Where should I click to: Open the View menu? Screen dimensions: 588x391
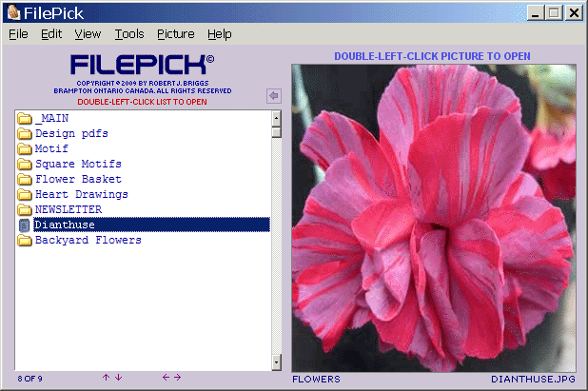click(x=88, y=34)
